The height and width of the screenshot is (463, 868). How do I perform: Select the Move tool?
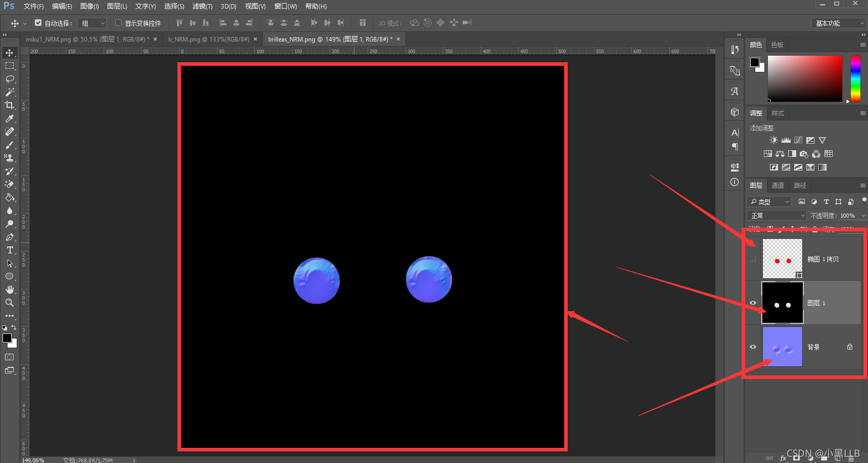[x=10, y=53]
